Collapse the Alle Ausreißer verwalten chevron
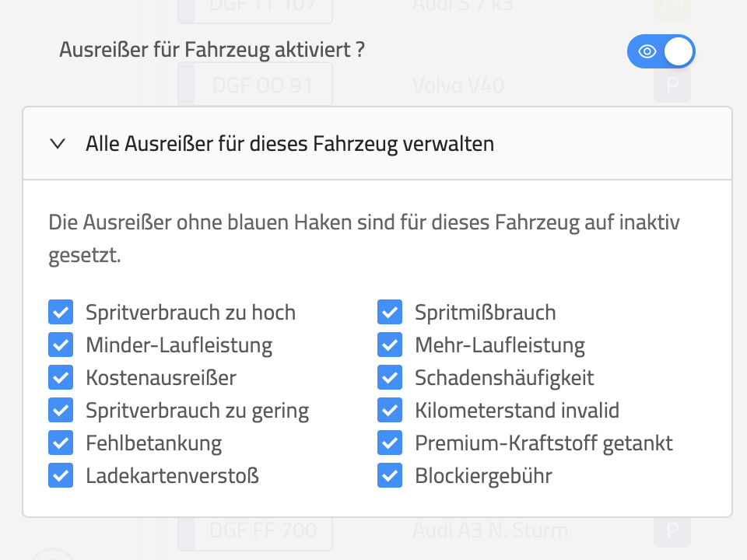 pos(57,144)
